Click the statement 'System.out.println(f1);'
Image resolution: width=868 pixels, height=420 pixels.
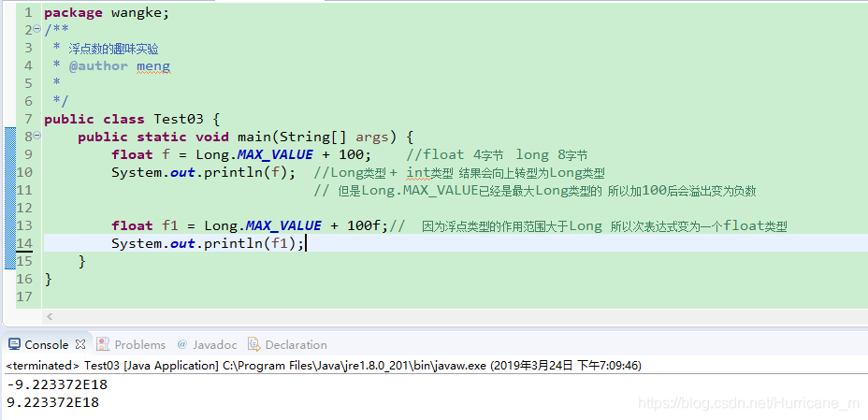tap(209, 243)
